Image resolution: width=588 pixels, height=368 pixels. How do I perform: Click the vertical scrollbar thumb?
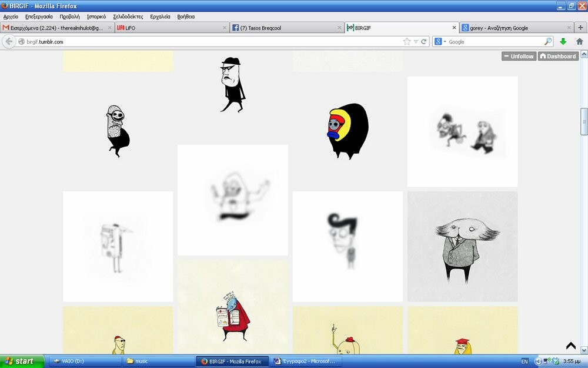584,121
